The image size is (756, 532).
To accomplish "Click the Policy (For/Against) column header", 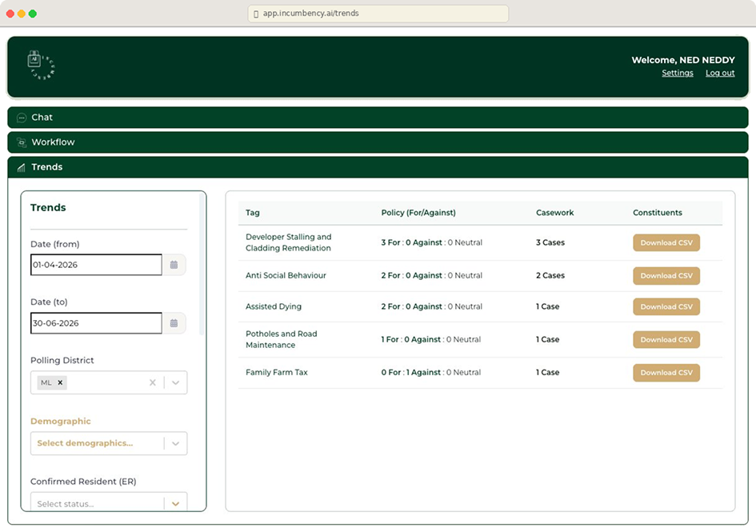I will pyautogui.click(x=418, y=213).
